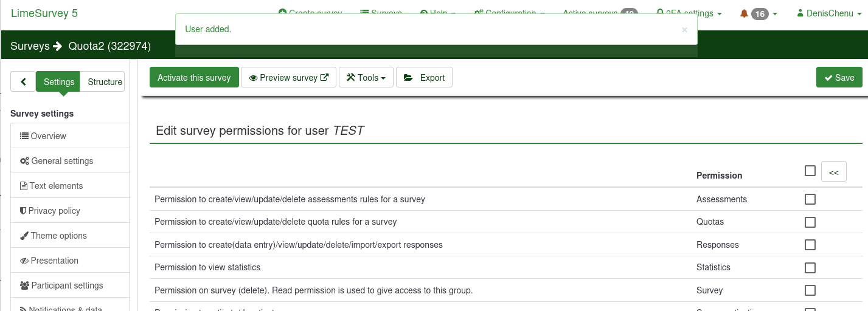The height and width of the screenshot is (311, 868).
Task: Click the Activate this survey button
Action: point(194,78)
